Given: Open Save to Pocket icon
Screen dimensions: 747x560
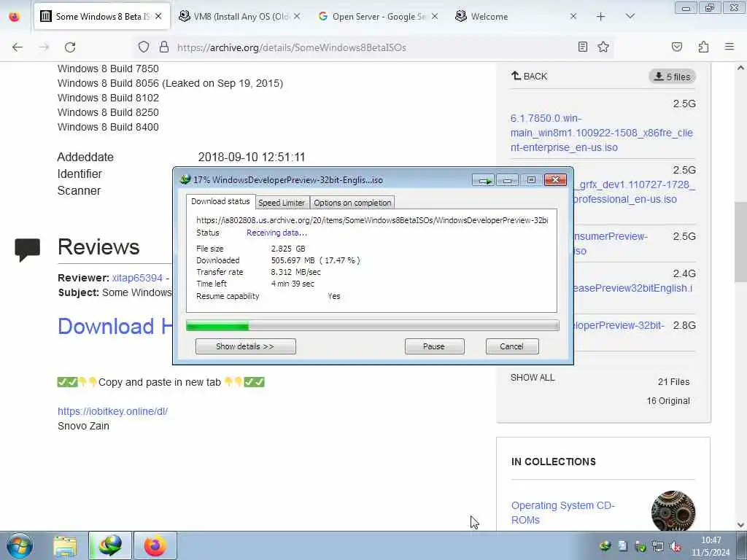Looking at the screenshot, I should (x=677, y=47).
